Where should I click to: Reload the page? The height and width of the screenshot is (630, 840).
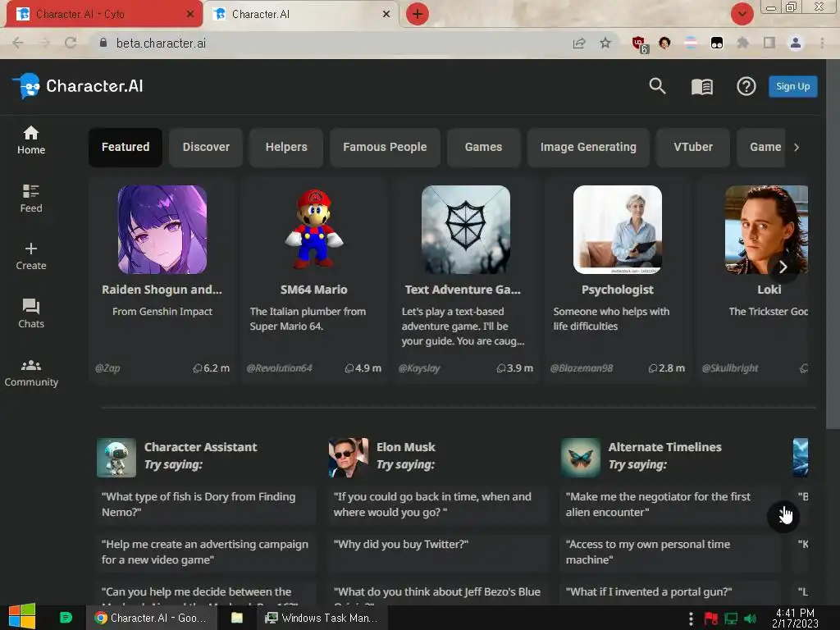click(71, 43)
